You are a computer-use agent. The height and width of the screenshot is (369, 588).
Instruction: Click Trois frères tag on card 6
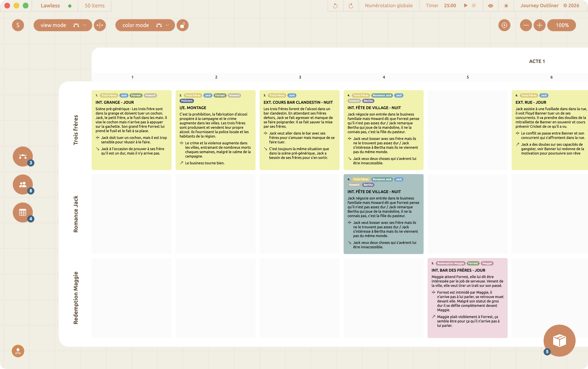point(529,95)
